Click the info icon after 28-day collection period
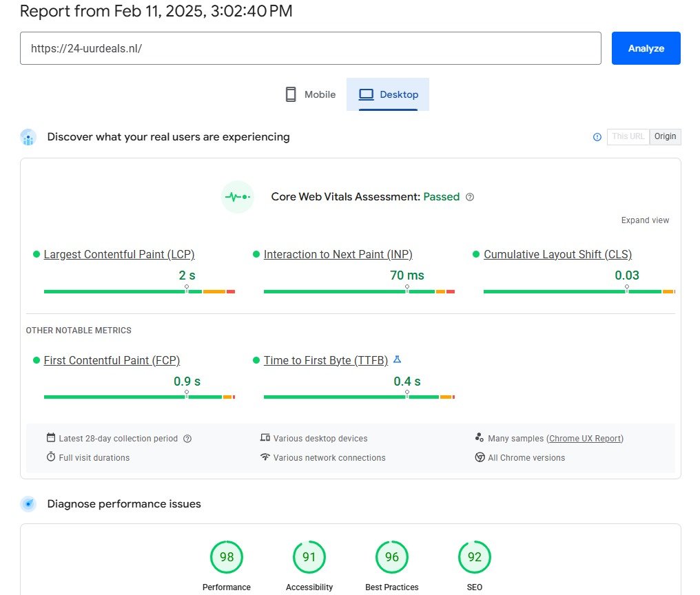 (187, 439)
